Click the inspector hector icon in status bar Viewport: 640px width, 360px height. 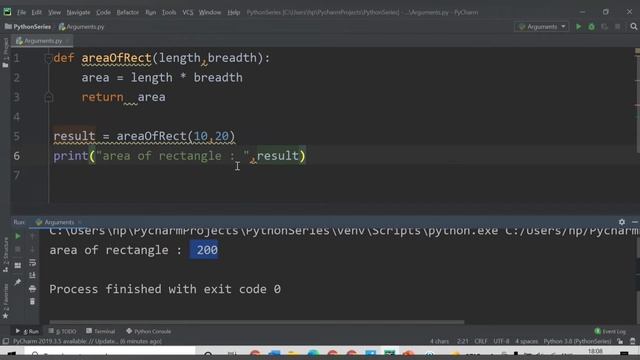point(632,341)
